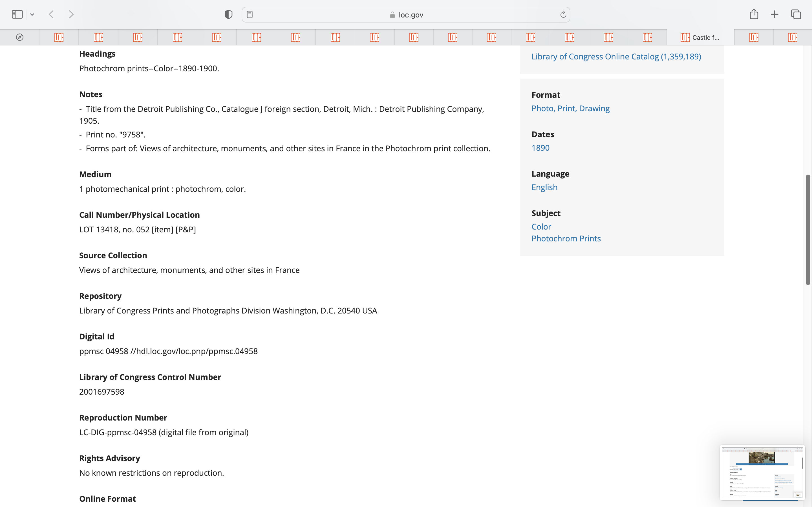Open the Photochrom Prints subject link
This screenshot has height=507, width=812.
[566, 238]
